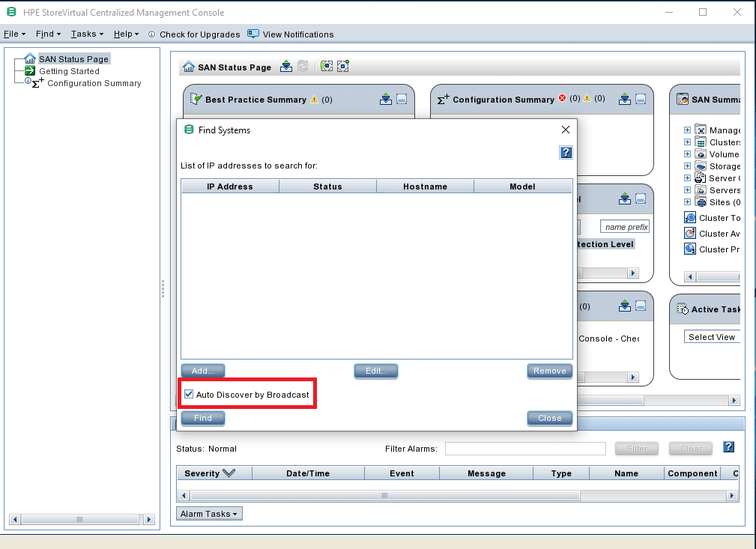Click View Notifications toolbar icon

point(253,34)
